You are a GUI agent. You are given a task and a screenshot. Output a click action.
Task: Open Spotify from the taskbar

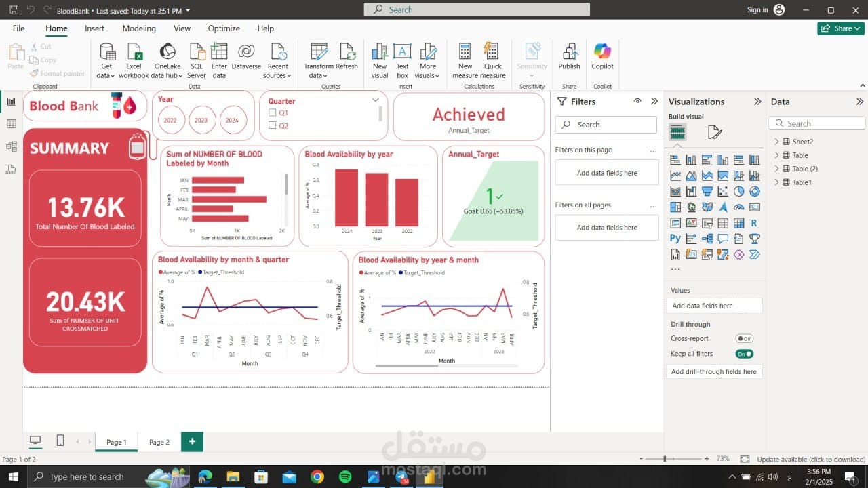tap(345, 476)
